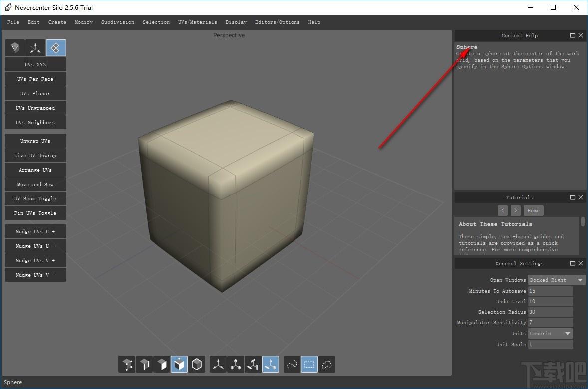Run Unwrap UVs

(35, 141)
